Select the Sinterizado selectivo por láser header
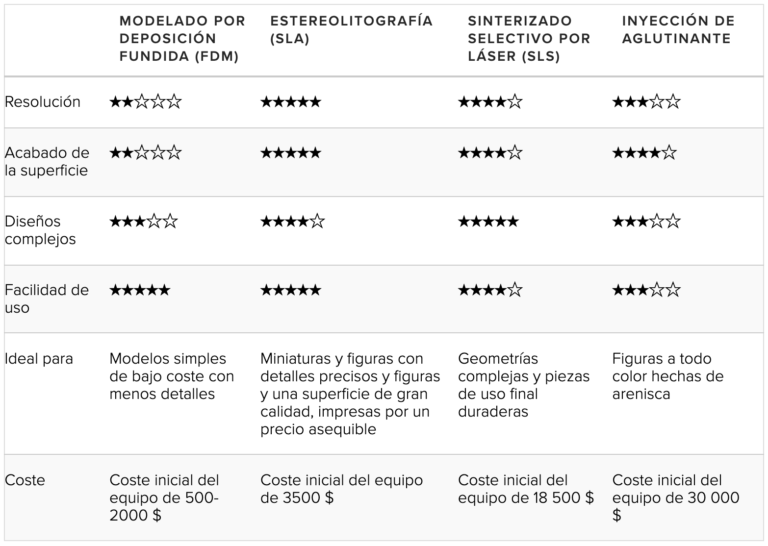 [x=529, y=38]
